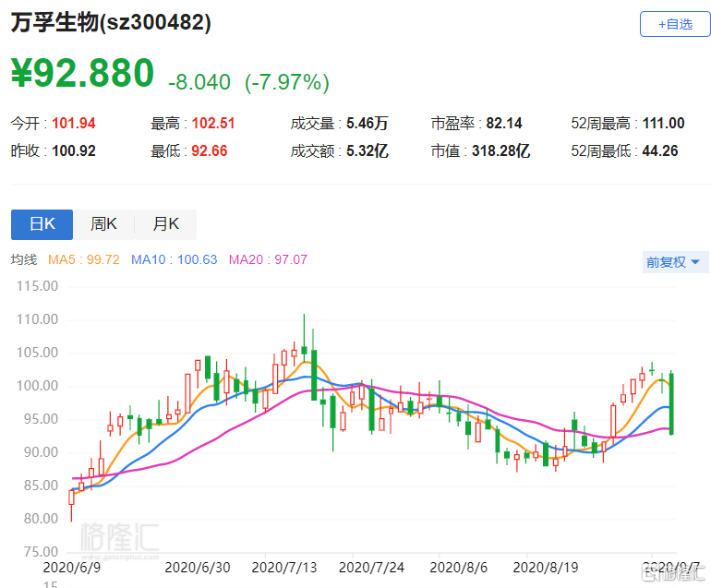Screen dimensions: 711x588
Task: Click the stock title 万孚生物(sz300482)
Action: 111,23
